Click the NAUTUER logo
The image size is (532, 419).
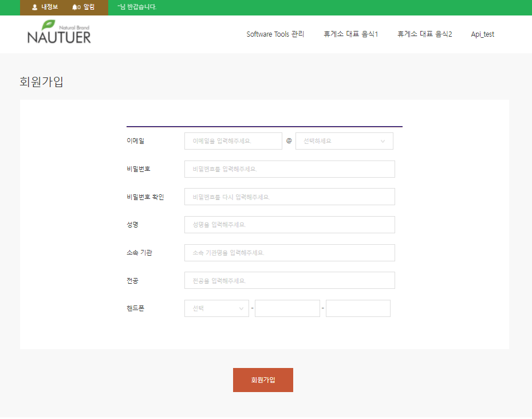[59, 33]
